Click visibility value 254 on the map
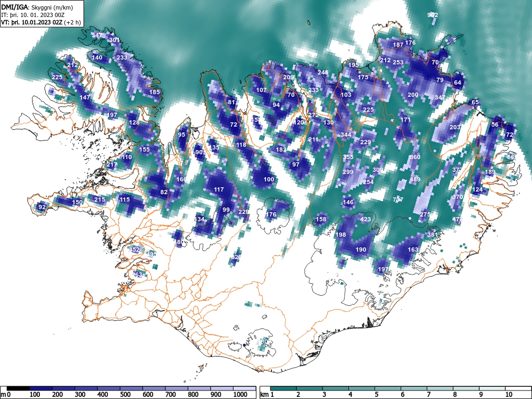Viewport: 532px width, 399px height. pyautogui.click(x=368, y=182)
